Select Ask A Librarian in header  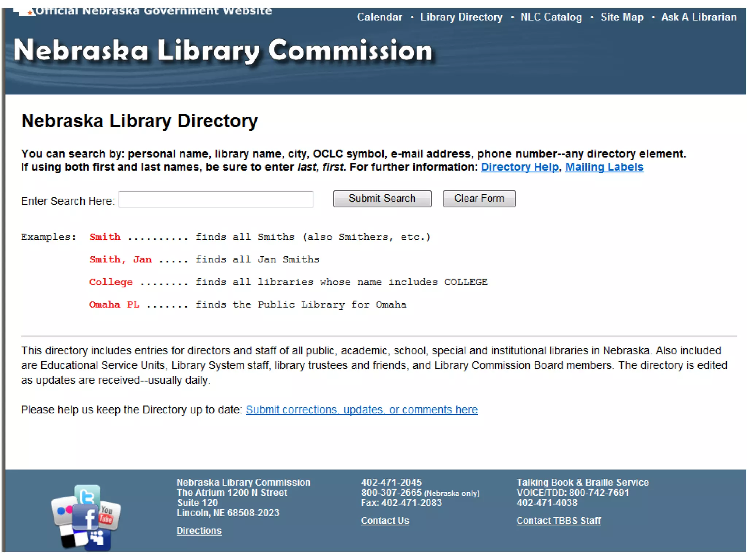click(x=699, y=17)
